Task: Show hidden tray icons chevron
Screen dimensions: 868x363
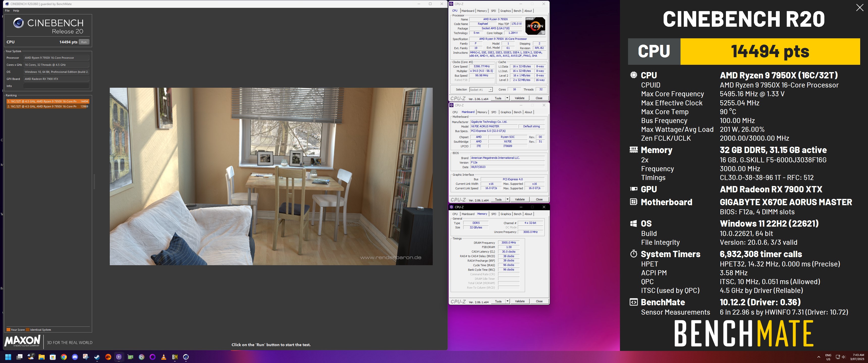Action: click(819, 357)
